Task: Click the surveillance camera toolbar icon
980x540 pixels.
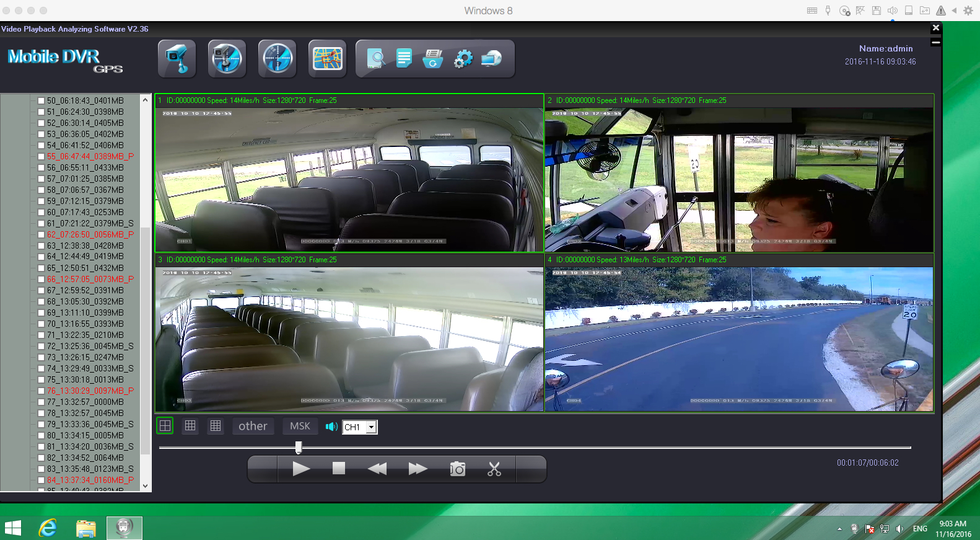Action: [177, 59]
